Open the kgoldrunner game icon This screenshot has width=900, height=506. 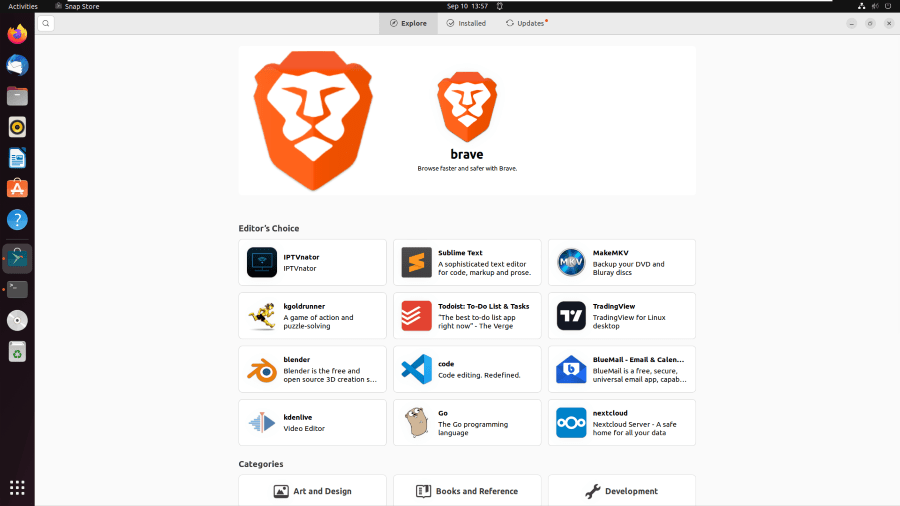[262, 316]
